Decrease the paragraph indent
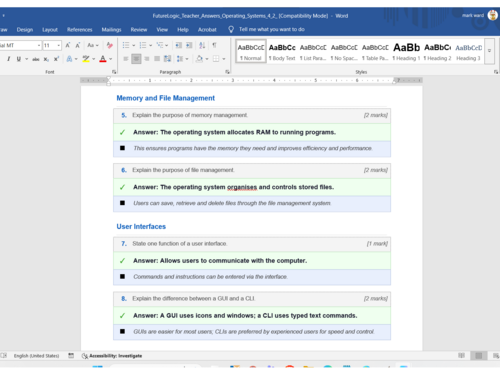The width and height of the screenshot is (500, 375). pos(179,45)
